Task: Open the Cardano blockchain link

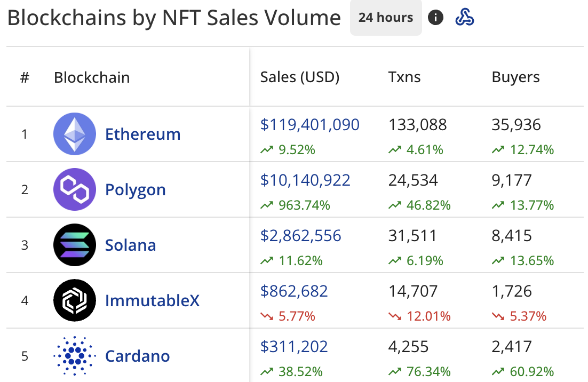Action: (x=137, y=356)
